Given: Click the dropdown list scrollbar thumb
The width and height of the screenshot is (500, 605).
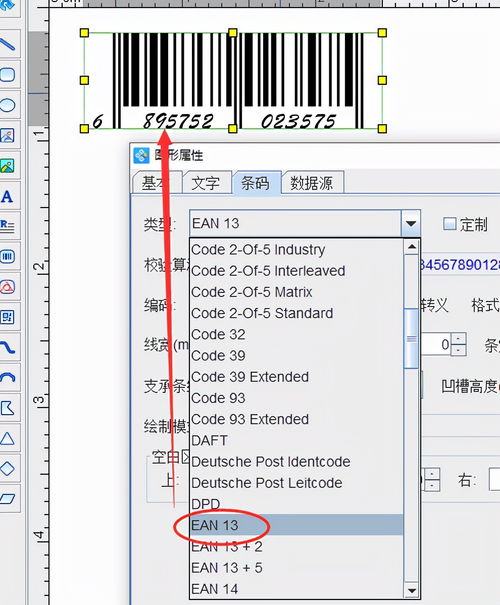Looking at the screenshot, I should [x=412, y=338].
